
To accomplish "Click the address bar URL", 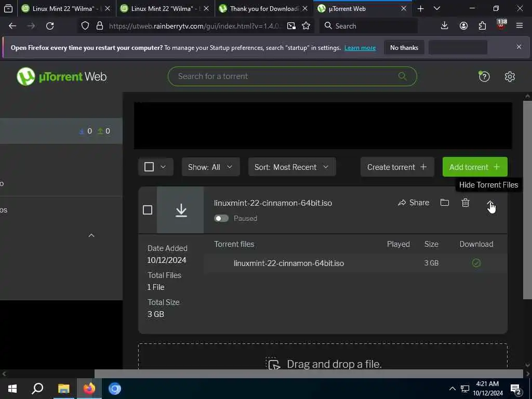I will click(194, 26).
